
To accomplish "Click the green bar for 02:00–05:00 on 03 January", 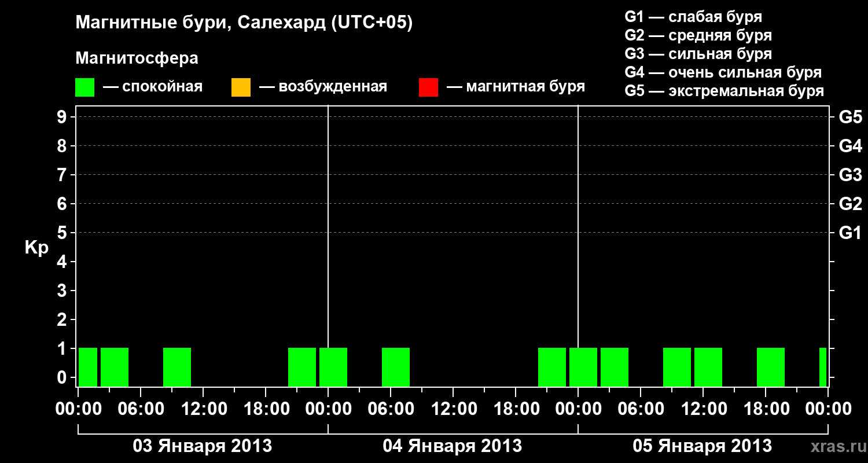I will (x=115, y=367).
